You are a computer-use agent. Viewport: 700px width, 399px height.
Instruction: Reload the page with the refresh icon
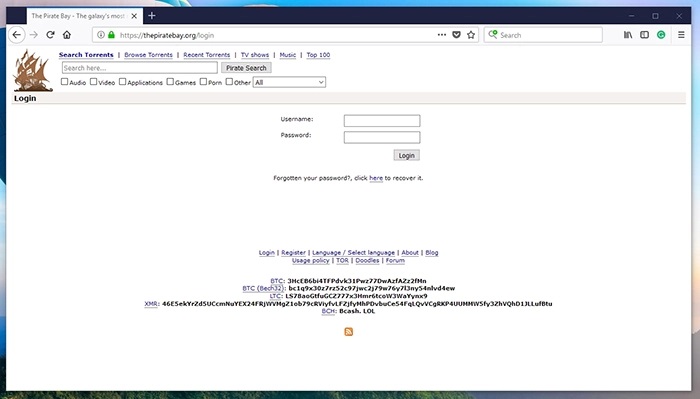point(50,35)
